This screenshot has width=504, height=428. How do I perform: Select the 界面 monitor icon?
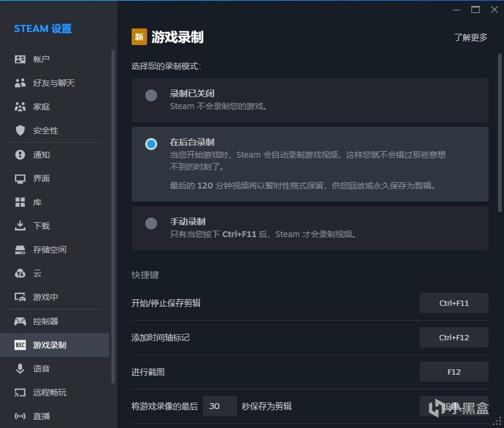click(x=20, y=178)
